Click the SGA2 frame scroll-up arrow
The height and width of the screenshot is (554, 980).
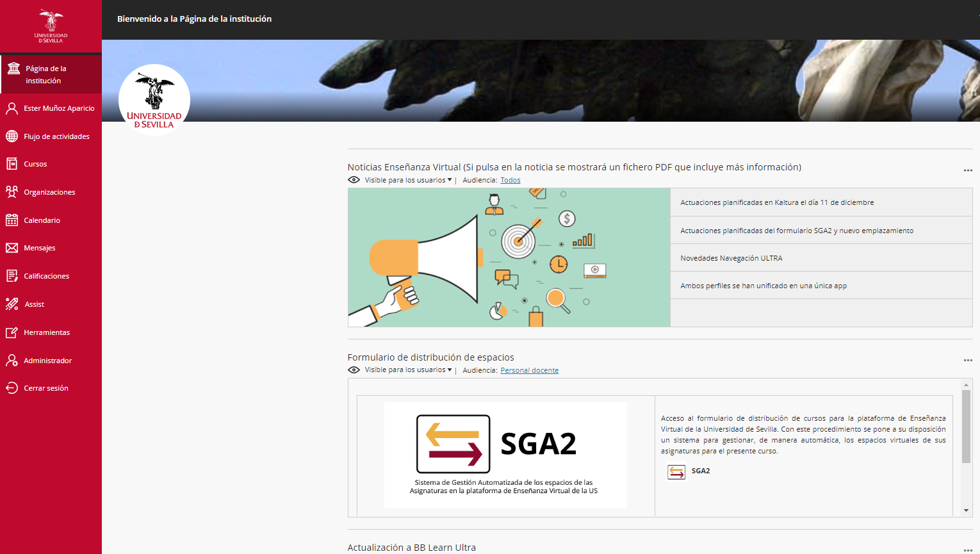click(966, 385)
